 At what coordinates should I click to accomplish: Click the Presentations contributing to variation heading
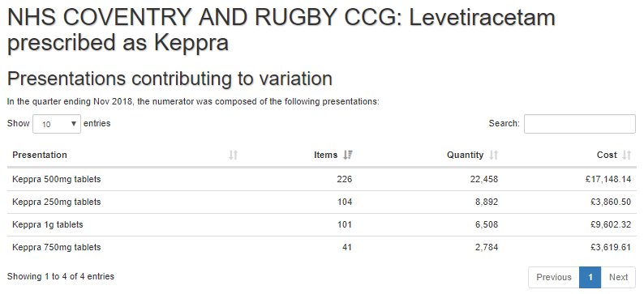pos(170,79)
